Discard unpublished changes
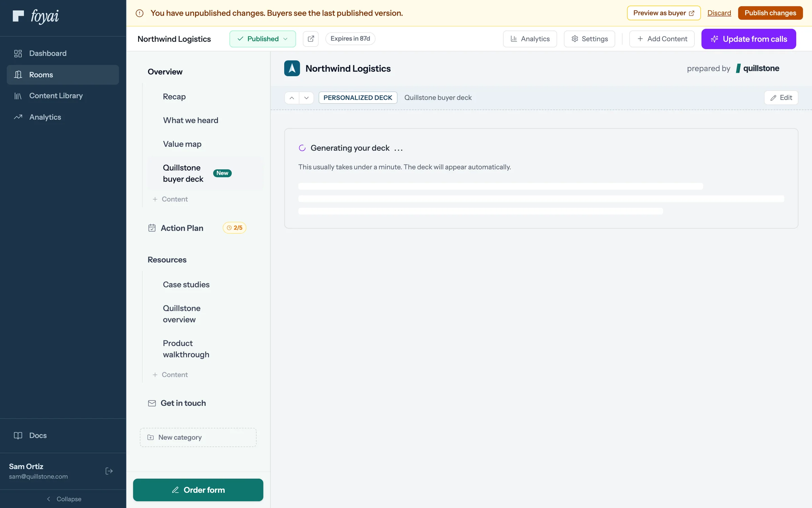812x508 pixels. (x=719, y=13)
